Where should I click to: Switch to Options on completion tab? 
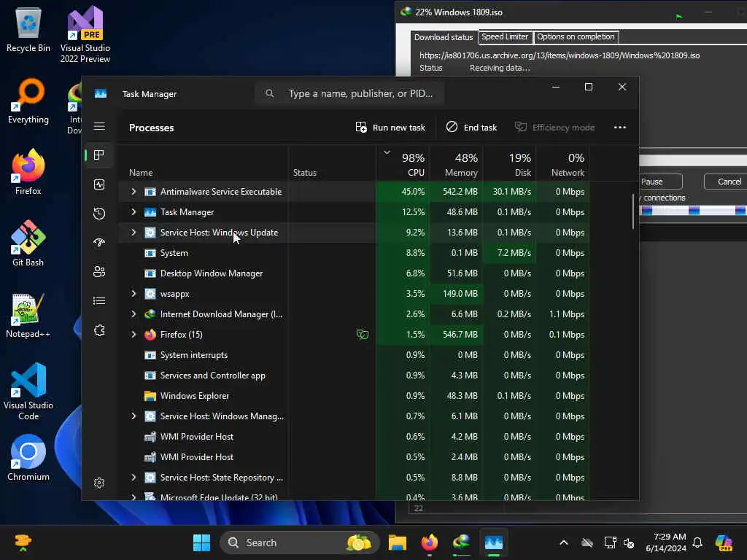[576, 36]
